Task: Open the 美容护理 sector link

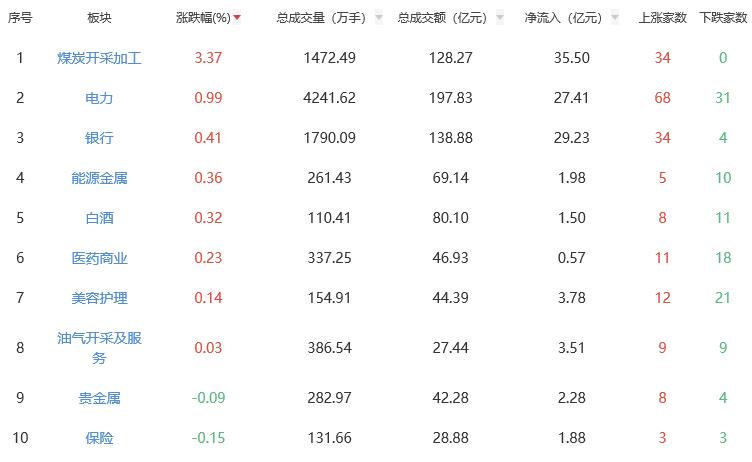Action: point(99,298)
